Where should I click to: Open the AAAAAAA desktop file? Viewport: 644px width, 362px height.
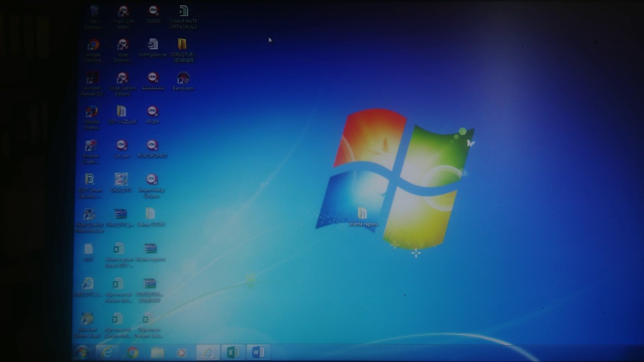click(x=153, y=81)
